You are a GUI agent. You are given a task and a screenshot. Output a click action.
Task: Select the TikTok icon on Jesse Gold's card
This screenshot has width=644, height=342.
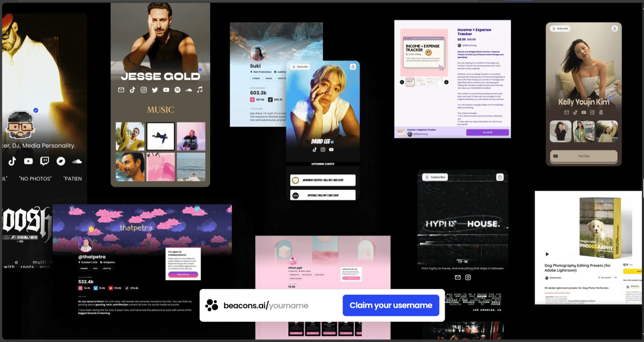click(x=133, y=90)
